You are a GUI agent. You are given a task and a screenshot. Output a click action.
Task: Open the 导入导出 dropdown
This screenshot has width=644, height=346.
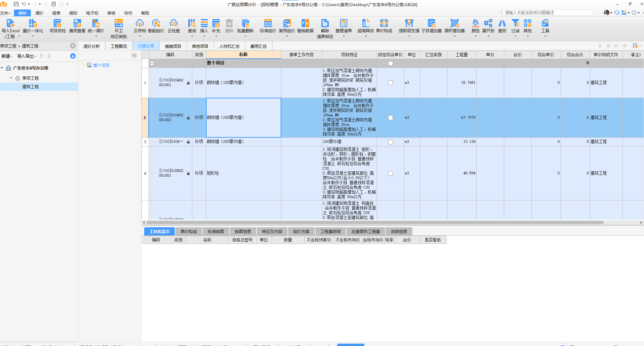pos(26,56)
